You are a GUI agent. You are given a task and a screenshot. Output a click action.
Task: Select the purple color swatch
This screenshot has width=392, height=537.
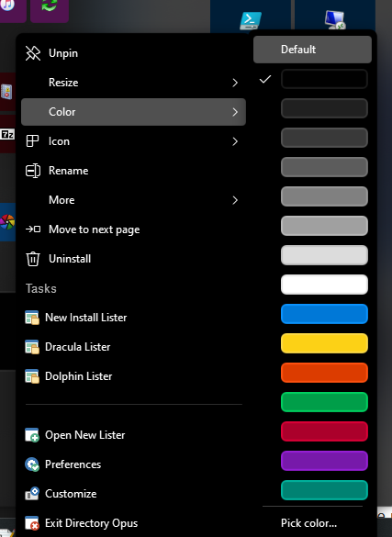324,461
